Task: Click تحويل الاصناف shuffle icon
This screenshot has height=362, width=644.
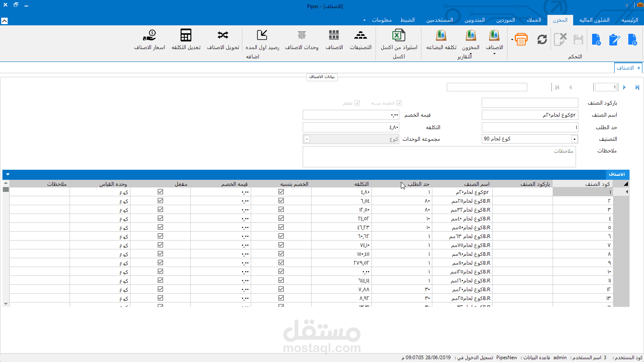Action: coord(223,40)
